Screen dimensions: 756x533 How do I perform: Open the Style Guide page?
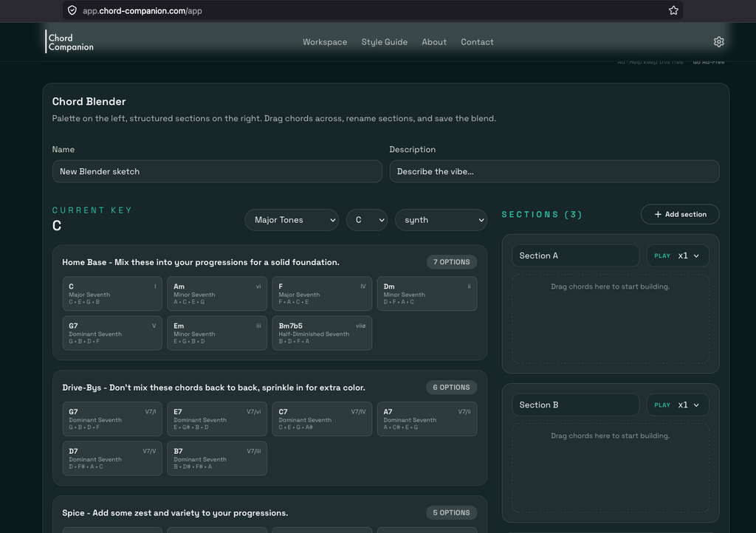point(384,42)
